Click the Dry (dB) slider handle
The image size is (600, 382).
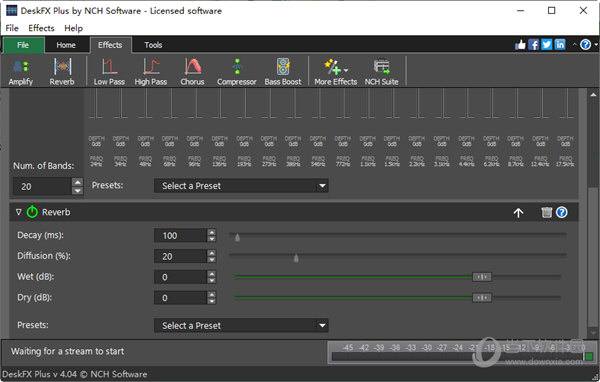tap(482, 297)
